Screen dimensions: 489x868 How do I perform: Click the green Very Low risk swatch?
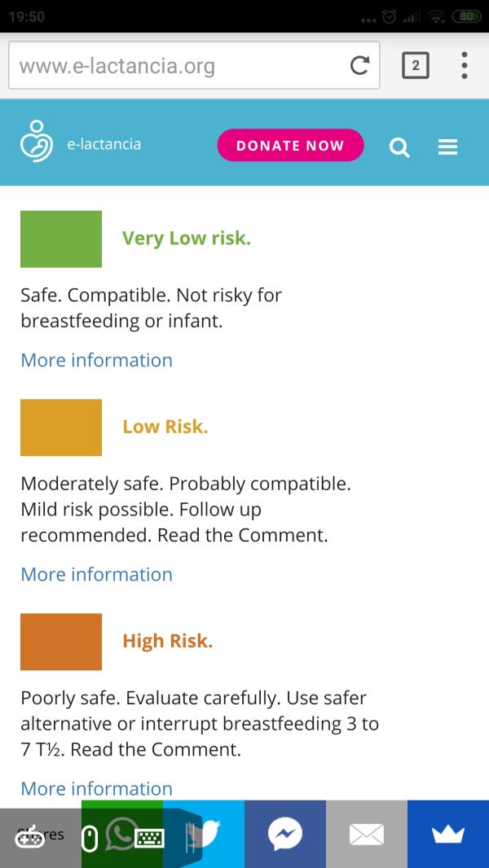pyautogui.click(x=61, y=239)
